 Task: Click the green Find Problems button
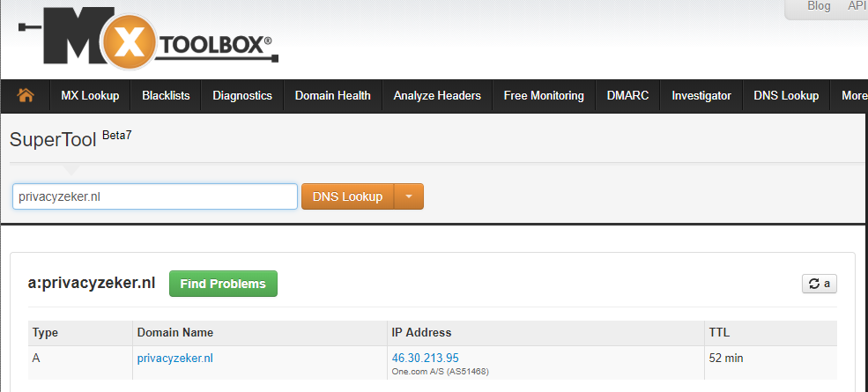tap(223, 284)
